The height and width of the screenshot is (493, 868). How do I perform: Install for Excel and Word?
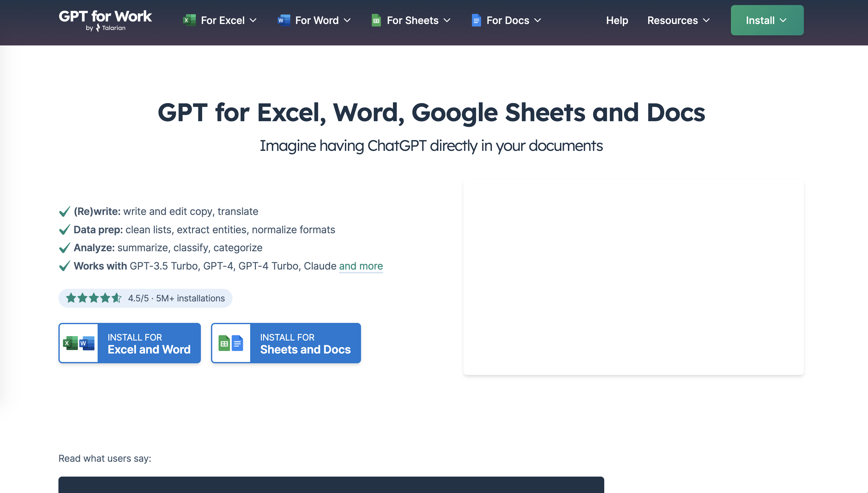[x=130, y=343]
